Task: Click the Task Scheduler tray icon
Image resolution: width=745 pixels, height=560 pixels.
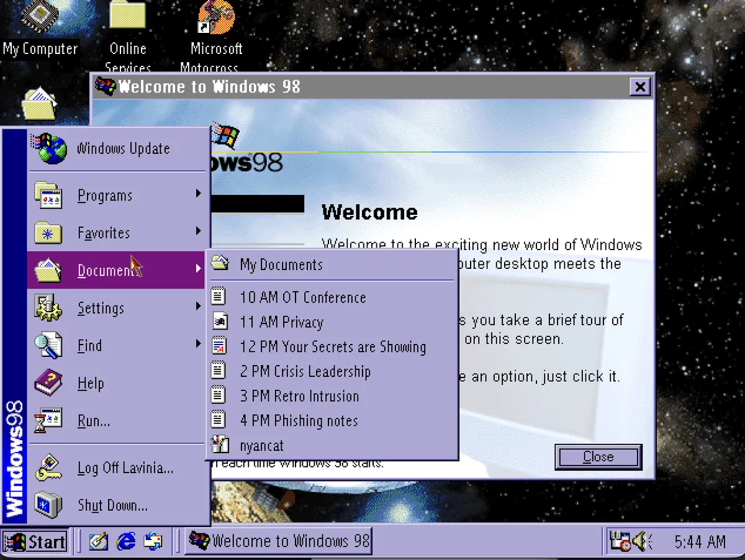Action: tap(620, 542)
